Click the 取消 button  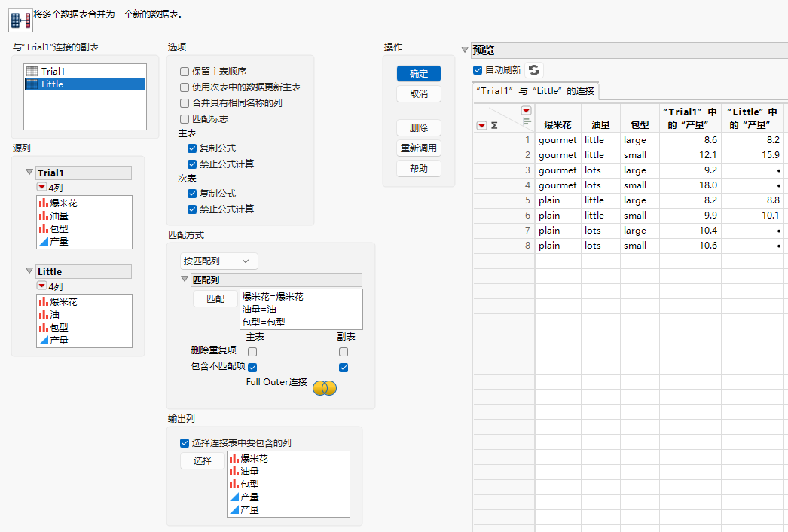[x=419, y=94]
